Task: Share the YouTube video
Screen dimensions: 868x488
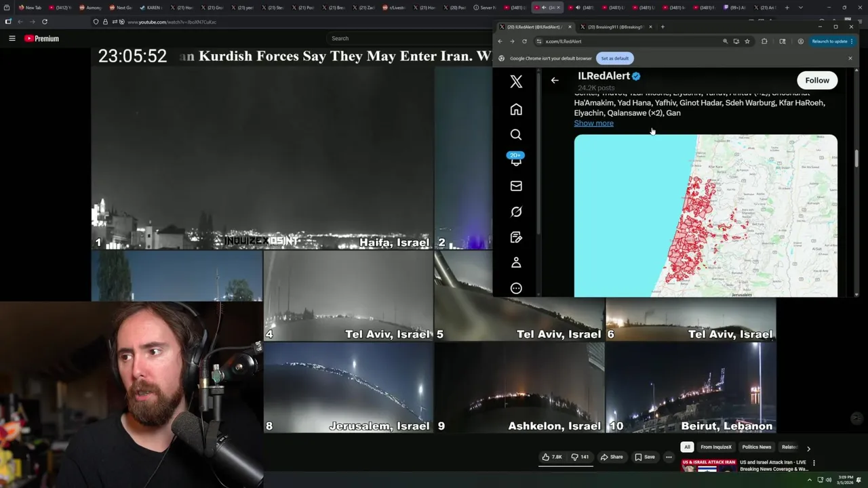Action: coord(612,457)
